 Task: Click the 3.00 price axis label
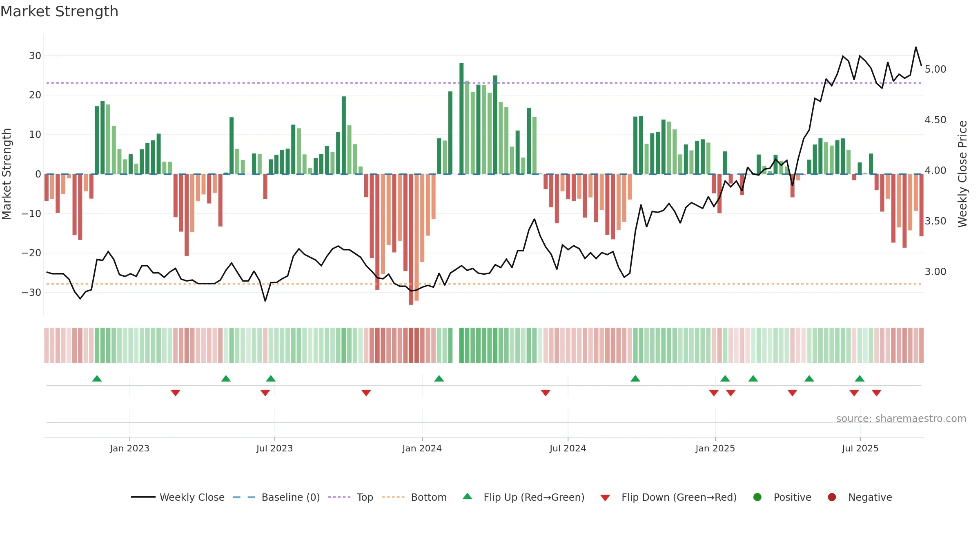(935, 272)
